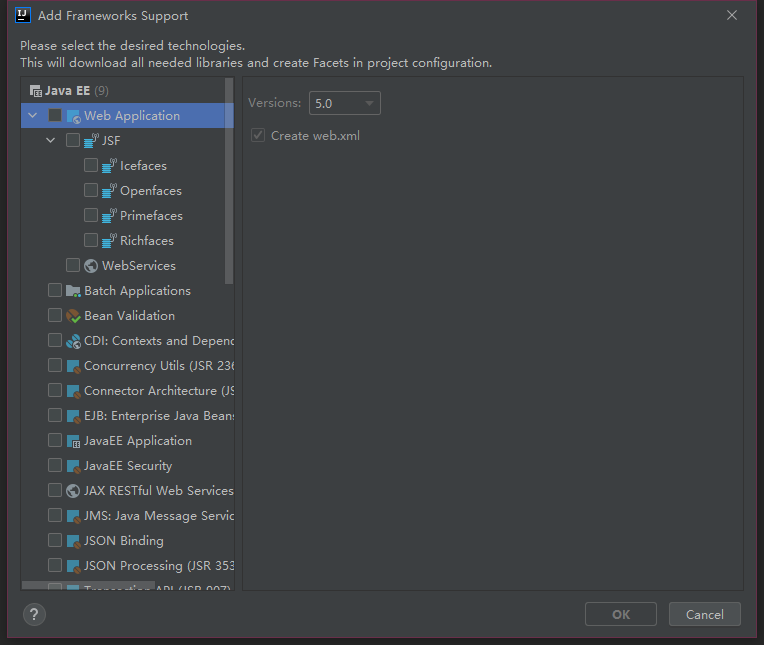Select the Bean Validation row label

click(130, 316)
